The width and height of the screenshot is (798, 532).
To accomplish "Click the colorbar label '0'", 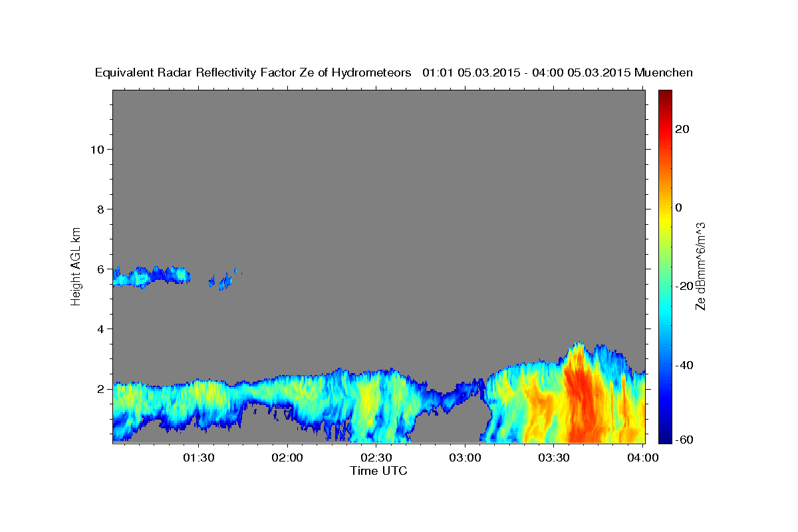I will tap(679, 207).
